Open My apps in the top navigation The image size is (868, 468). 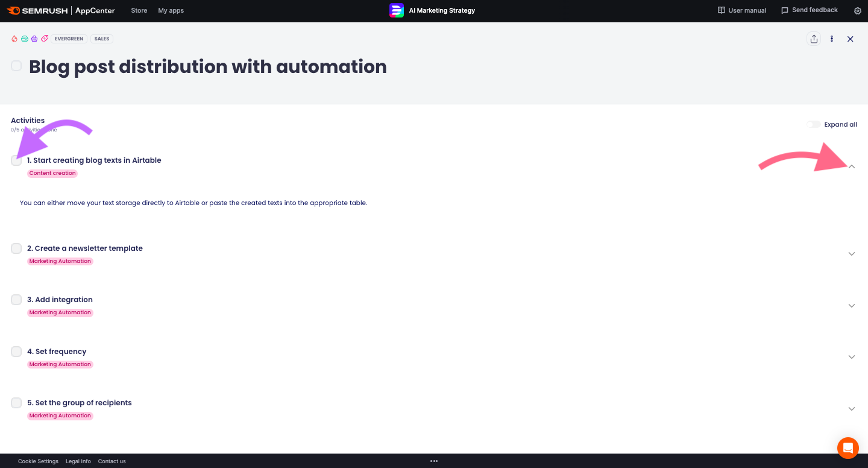pos(171,11)
